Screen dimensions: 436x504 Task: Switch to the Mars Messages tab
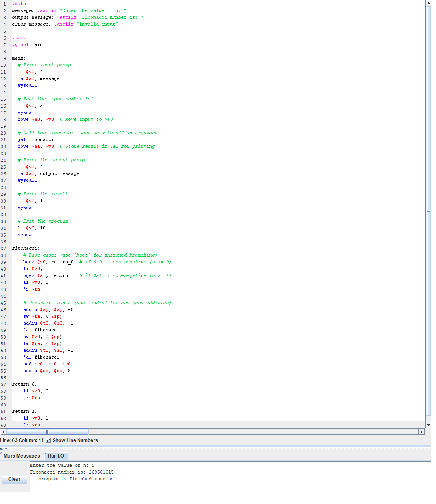(x=22, y=456)
